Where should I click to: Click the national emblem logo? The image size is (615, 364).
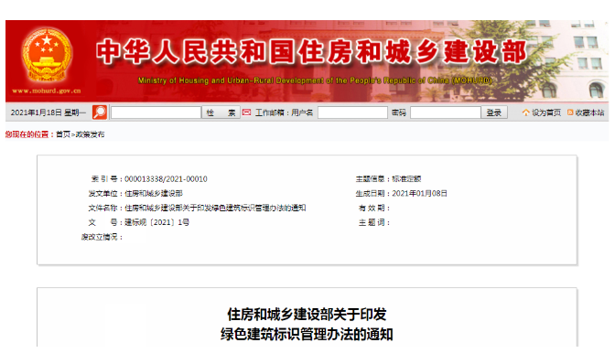(47, 55)
